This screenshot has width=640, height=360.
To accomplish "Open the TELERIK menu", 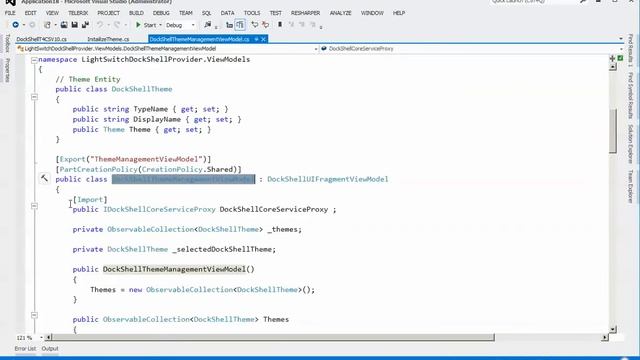I will pos(78,13).
